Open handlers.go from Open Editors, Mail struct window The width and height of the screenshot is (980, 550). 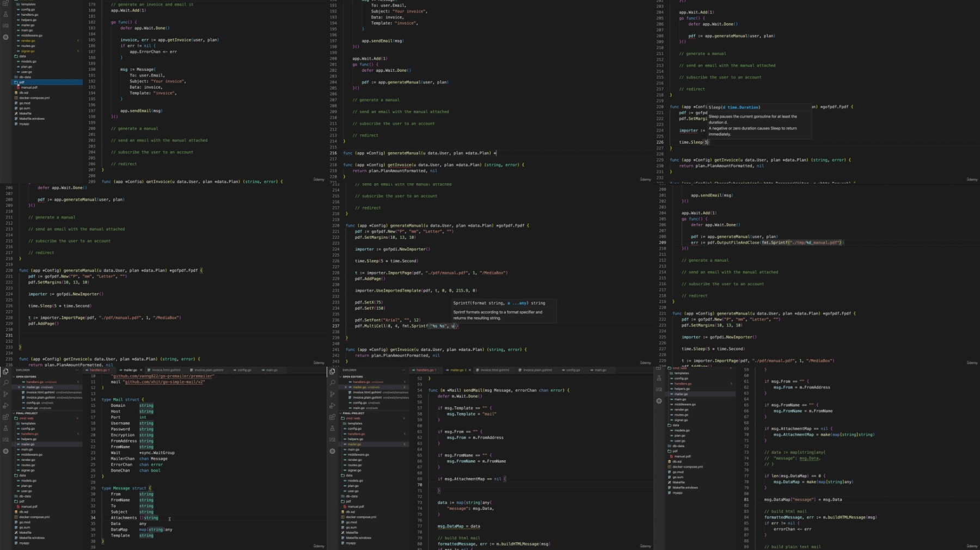39,382
